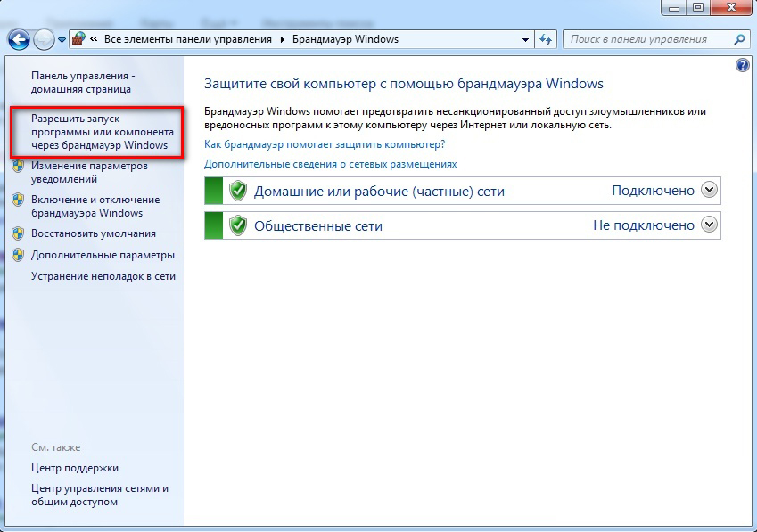The width and height of the screenshot is (757, 532).
Task: Click 'Восстановить умолчания' link
Action: [94, 233]
